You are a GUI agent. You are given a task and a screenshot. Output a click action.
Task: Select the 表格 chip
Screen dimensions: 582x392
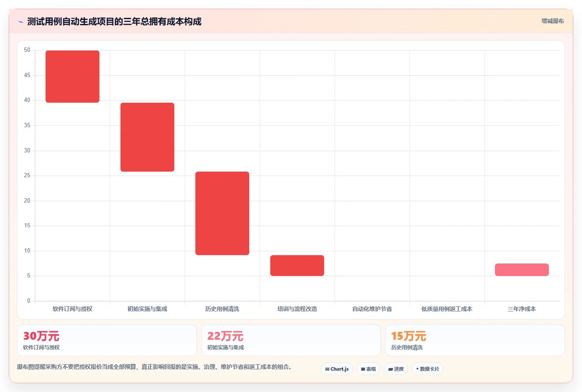point(368,369)
